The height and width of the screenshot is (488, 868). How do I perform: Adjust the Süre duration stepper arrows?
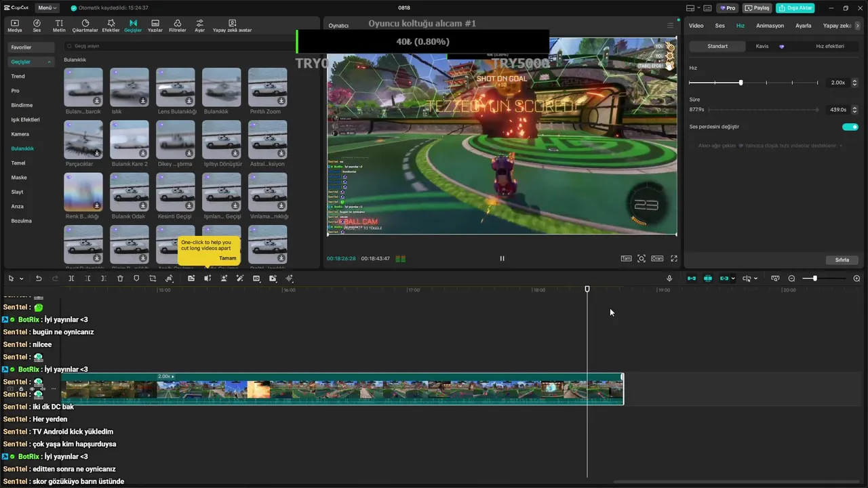(x=854, y=110)
